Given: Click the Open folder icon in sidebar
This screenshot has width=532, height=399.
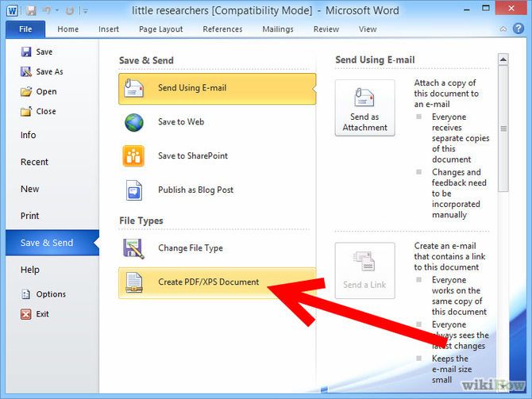Looking at the screenshot, I should [26, 91].
